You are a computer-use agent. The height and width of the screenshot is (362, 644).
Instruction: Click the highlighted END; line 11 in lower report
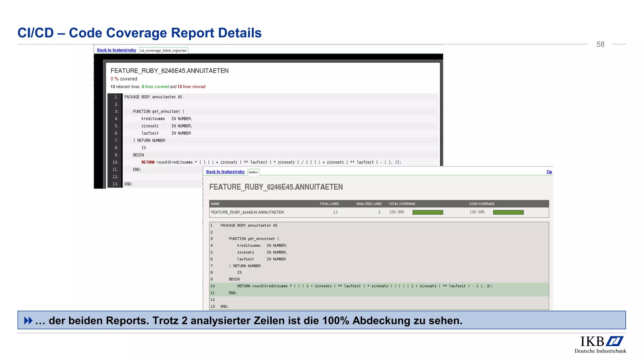[379, 293]
